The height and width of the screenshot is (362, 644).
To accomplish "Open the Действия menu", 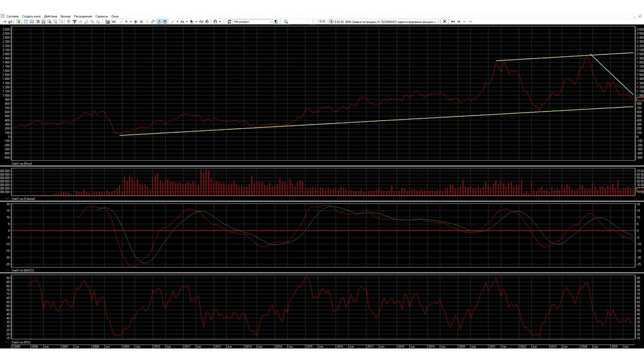I will point(50,17).
